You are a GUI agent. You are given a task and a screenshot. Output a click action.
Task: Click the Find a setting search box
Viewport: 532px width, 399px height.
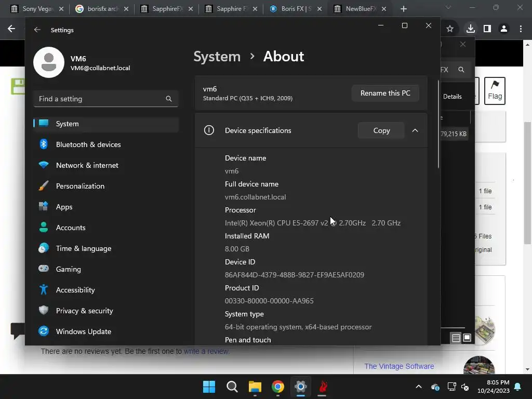[106, 99]
